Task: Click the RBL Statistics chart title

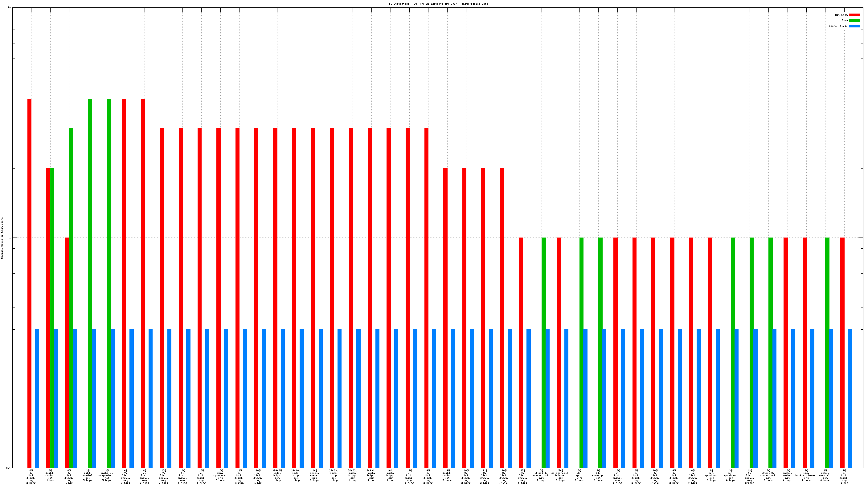Action: pos(437,4)
